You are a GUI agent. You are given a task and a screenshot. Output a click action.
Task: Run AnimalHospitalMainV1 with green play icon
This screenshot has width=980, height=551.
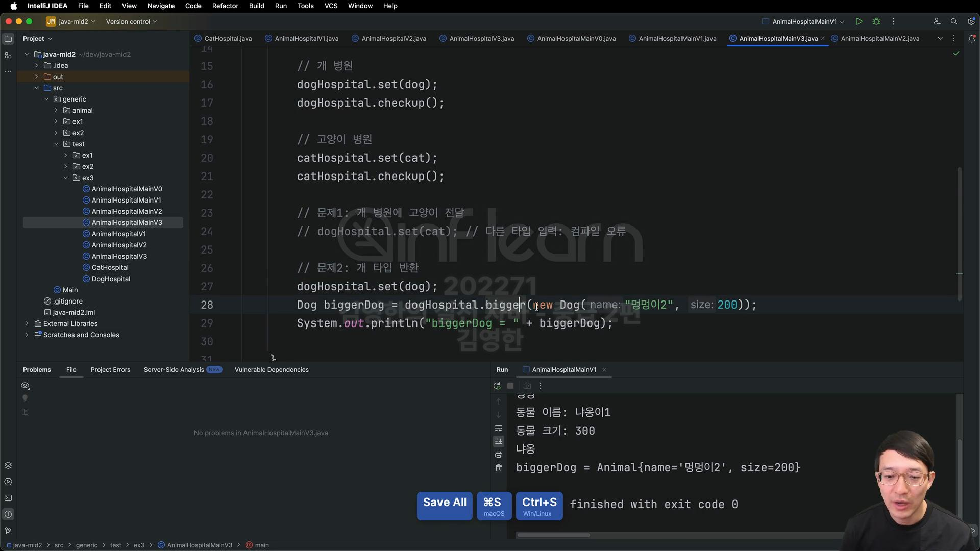(859, 21)
